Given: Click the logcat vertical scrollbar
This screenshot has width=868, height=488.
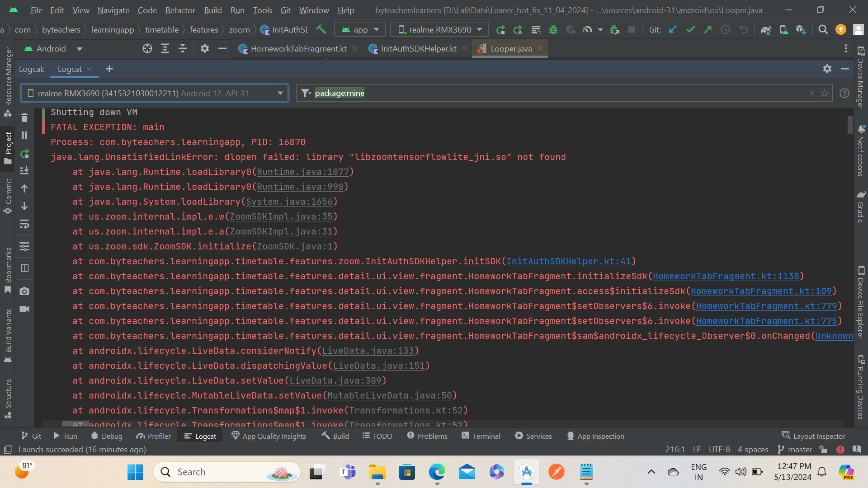Looking at the screenshot, I should (x=849, y=125).
